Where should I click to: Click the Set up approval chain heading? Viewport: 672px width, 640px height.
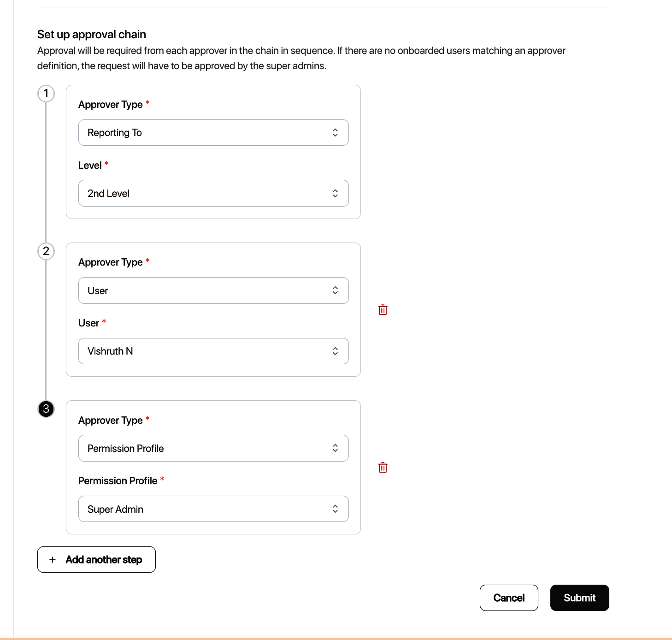click(x=92, y=35)
